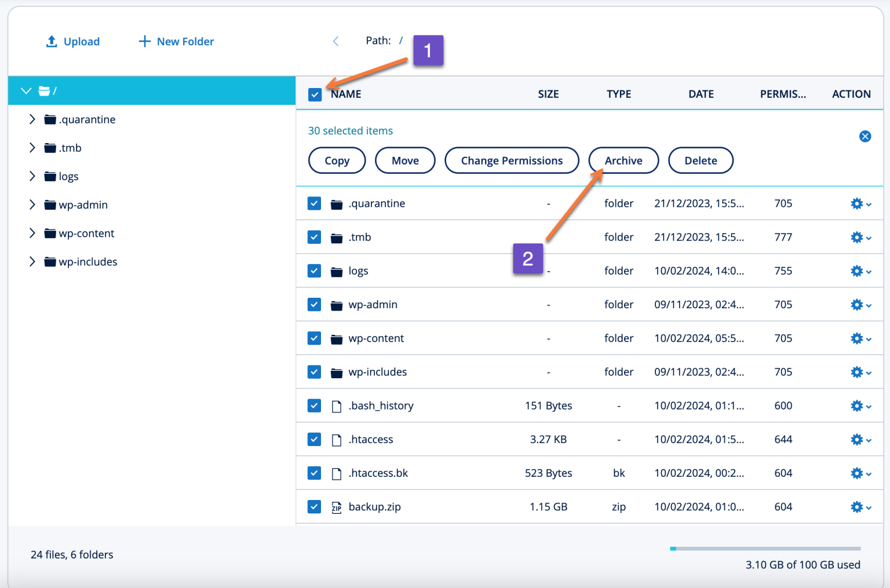Open actions gear for wp-content folder
Image resolution: width=890 pixels, height=588 pixels.
pyautogui.click(x=858, y=338)
